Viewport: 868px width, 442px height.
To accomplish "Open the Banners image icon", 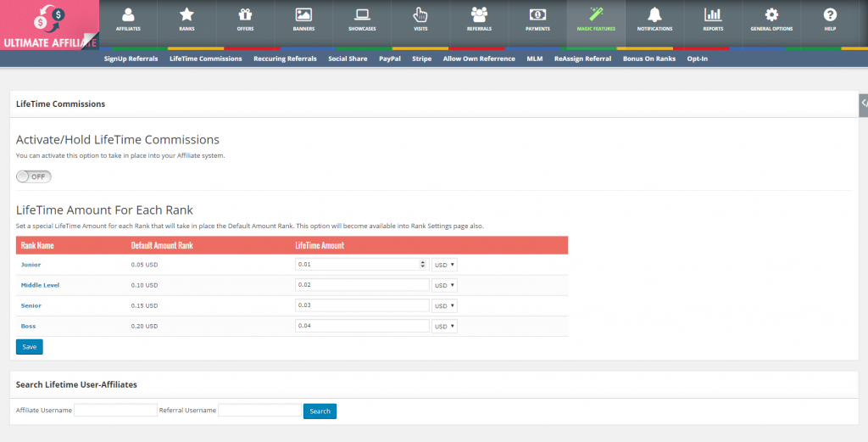I will click(x=303, y=15).
